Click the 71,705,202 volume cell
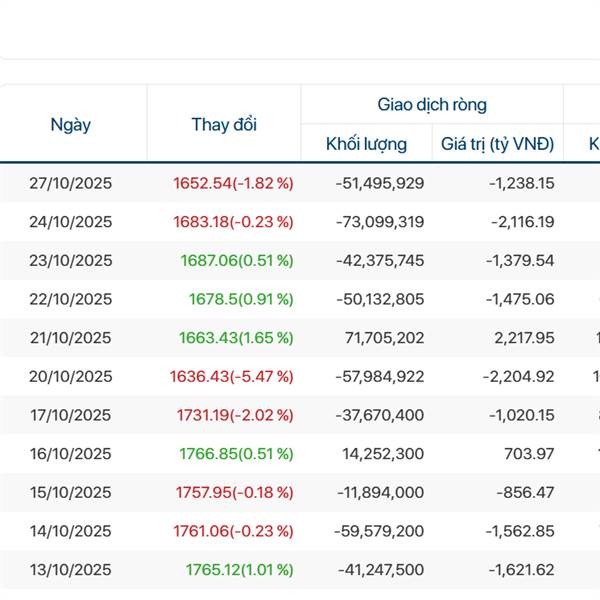This screenshot has width=600, height=600. tap(383, 338)
